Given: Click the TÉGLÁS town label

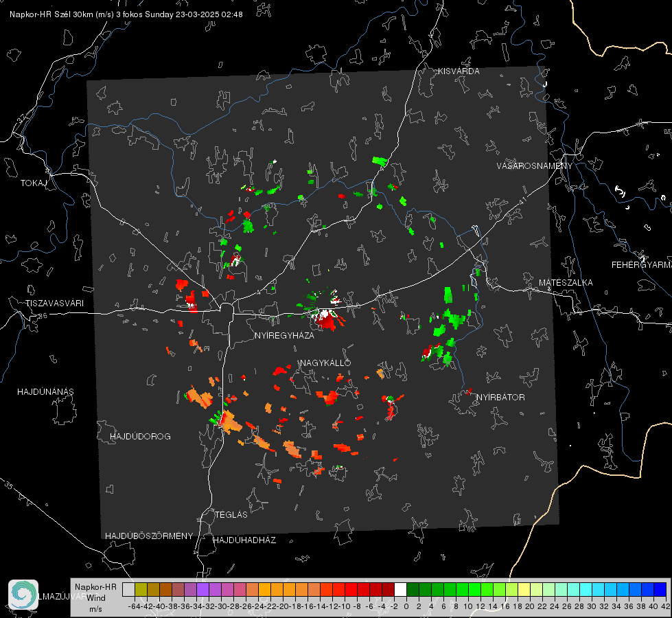Looking at the screenshot, I should [x=231, y=515].
